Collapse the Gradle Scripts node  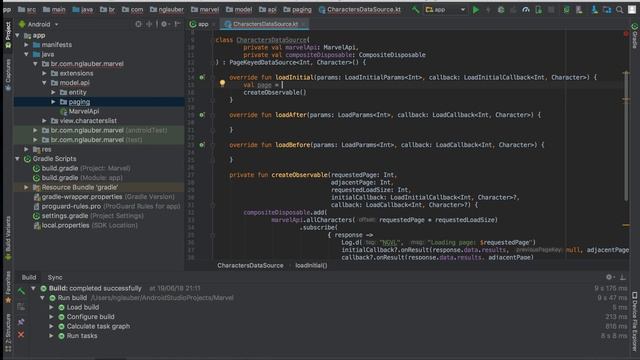click(x=18, y=159)
